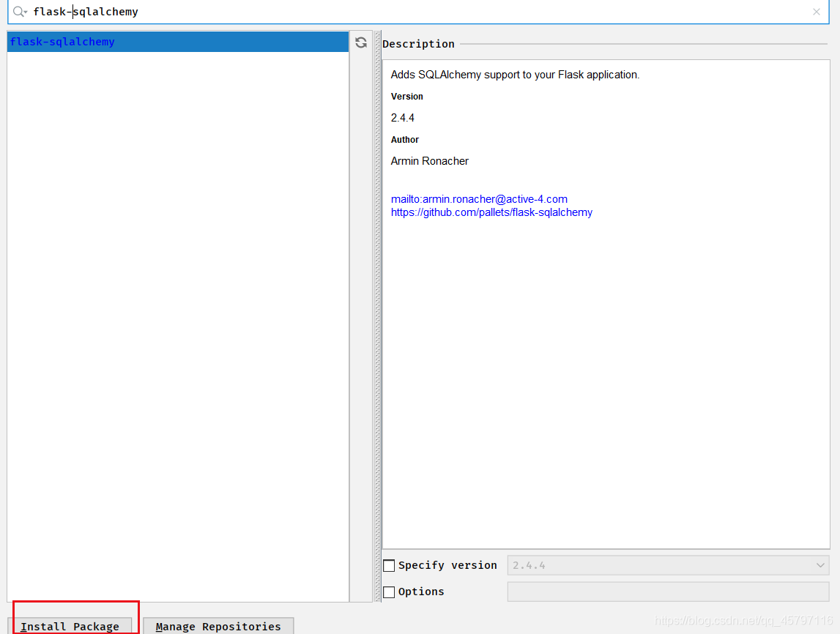Click the refresh packages icon
Viewport: 840px width, 634px height.
pyautogui.click(x=360, y=42)
